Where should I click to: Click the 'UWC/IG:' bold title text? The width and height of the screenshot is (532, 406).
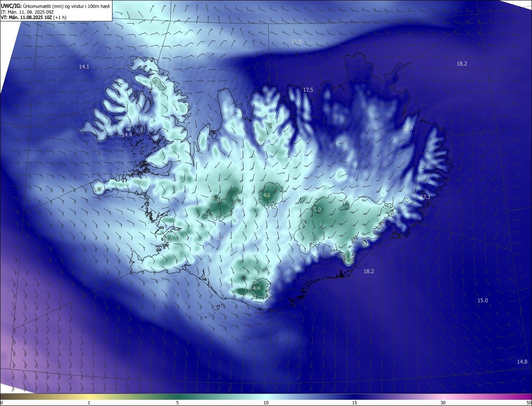(11, 6)
